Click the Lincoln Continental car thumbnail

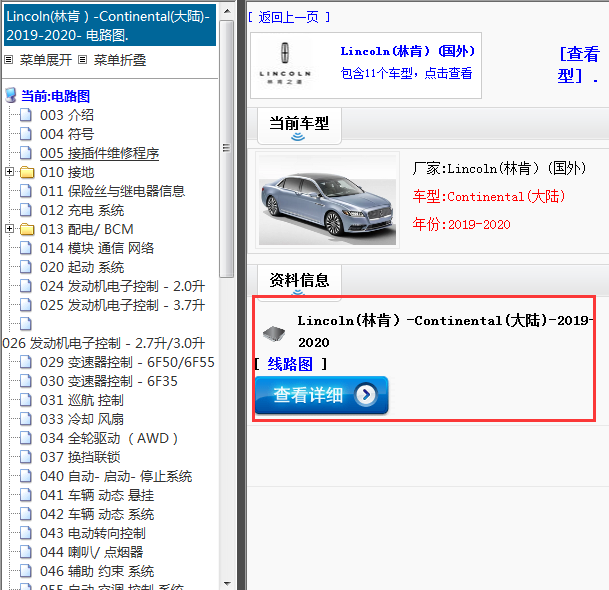tap(327, 200)
